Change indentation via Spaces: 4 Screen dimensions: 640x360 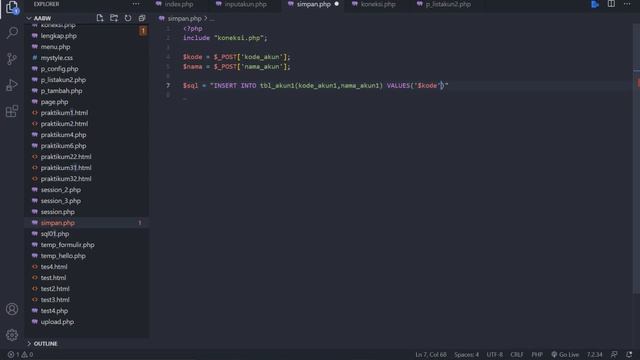[467, 355]
